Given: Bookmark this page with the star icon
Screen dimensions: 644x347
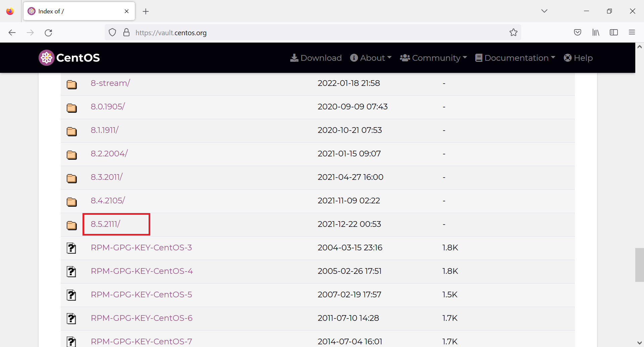Looking at the screenshot, I should [514, 32].
